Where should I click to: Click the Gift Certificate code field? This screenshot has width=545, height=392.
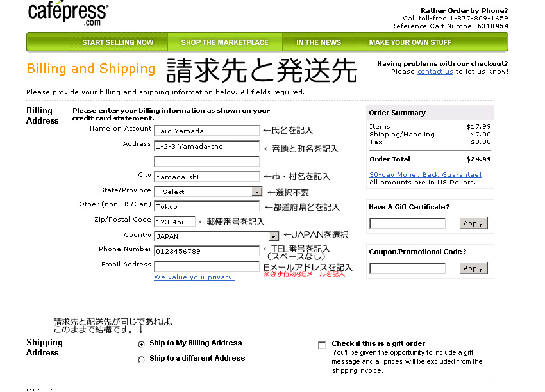coord(407,224)
